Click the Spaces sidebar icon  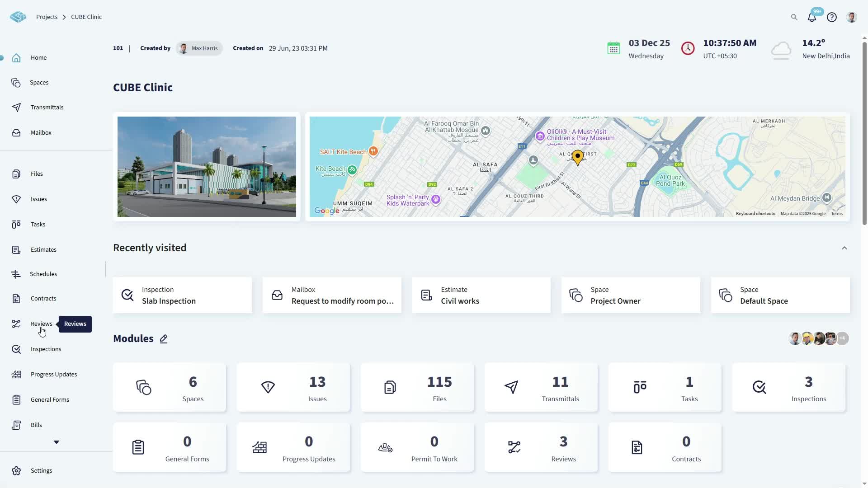(16, 83)
